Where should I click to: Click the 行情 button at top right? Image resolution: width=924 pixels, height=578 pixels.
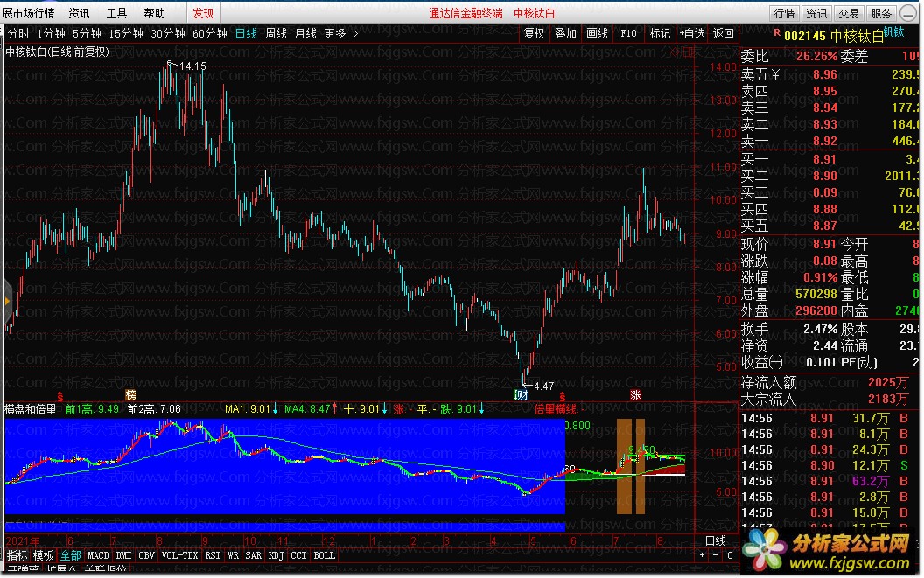pos(784,13)
